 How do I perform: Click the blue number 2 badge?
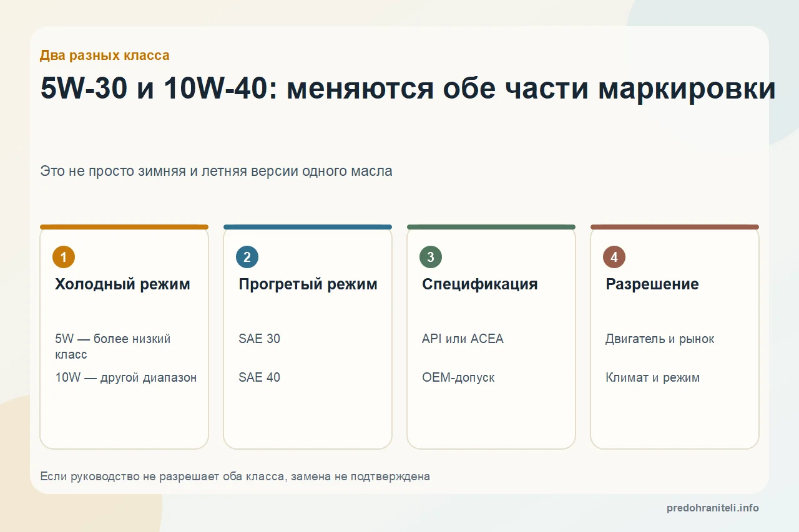(x=247, y=257)
